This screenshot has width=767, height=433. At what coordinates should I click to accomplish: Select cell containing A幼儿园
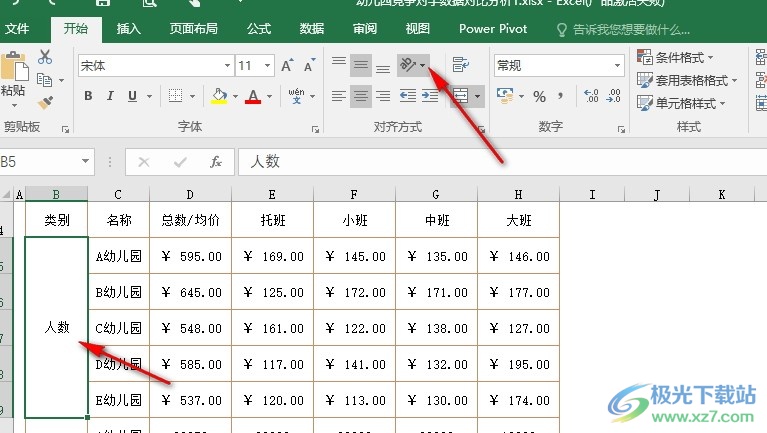point(119,256)
